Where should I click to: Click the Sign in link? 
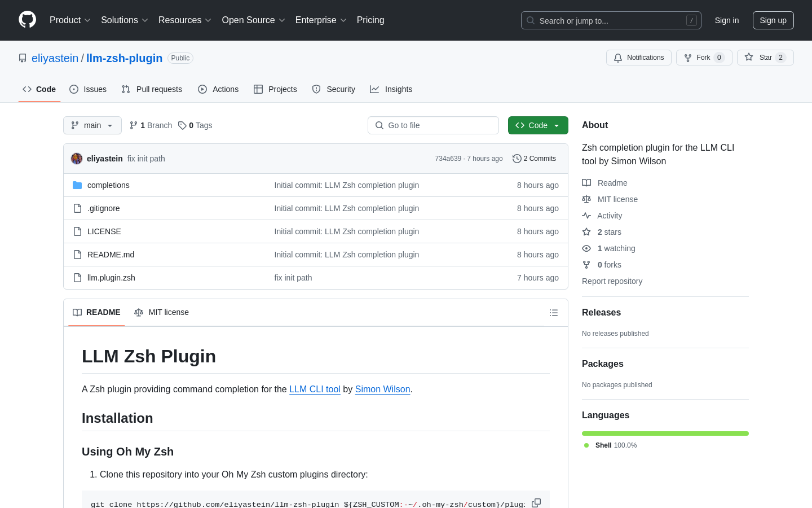coord(727,20)
